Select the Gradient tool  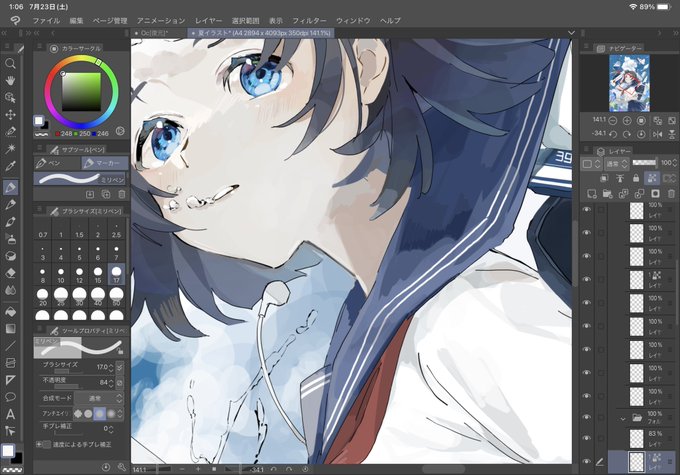(x=10, y=328)
